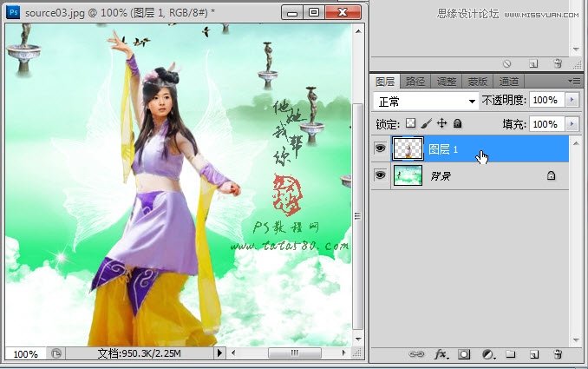Add a layer mask via mask icon

[464, 354]
